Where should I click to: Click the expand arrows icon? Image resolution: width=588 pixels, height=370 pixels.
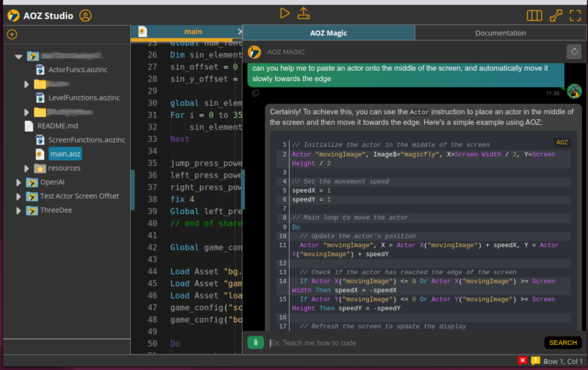pos(556,15)
